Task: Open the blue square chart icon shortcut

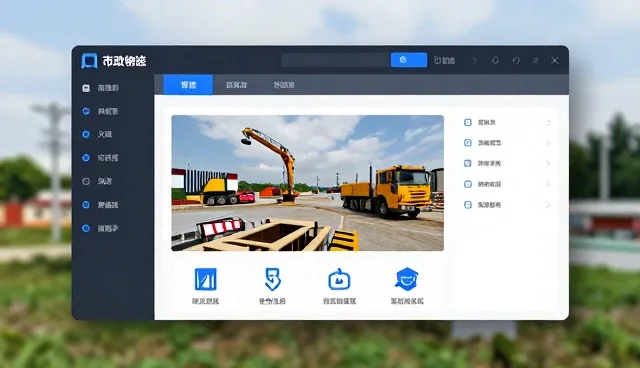Action: pyautogui.click(x=206, y=279)
